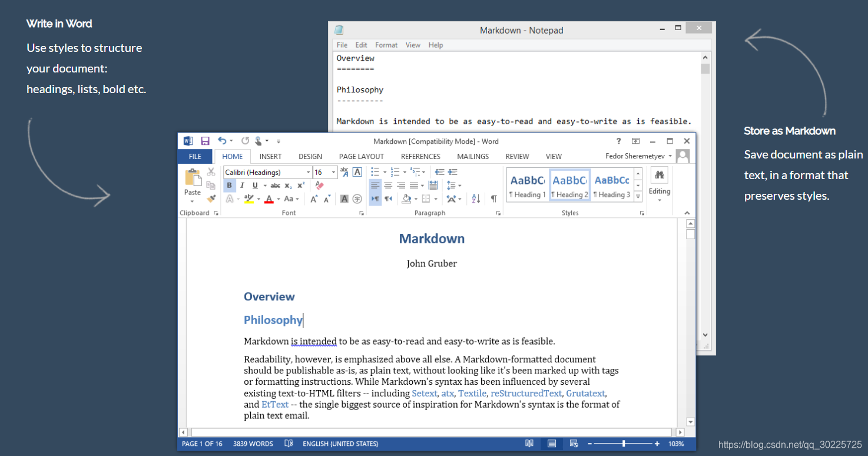Open the font name dropdown
The width and height of the screenshot is (868, 456).
pos(308,172)
